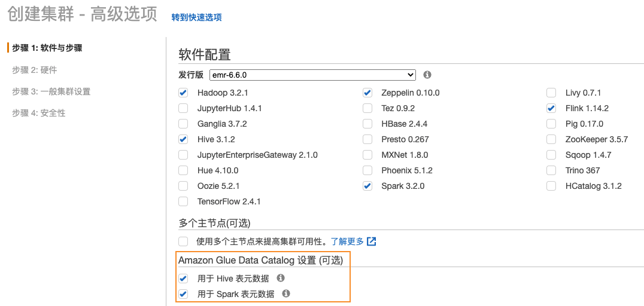Open the 了解更多 link

coord(348,241)
